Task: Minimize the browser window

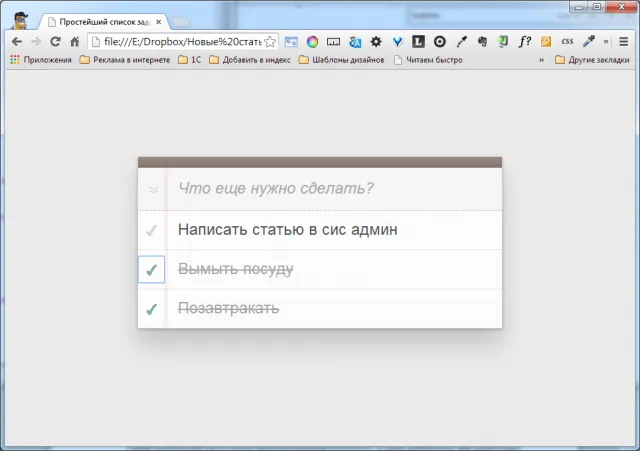Action: coord(578,7)
